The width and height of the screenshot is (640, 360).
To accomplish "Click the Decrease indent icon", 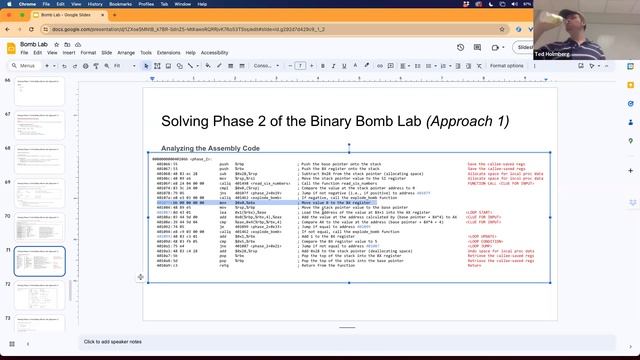I will pyautogui.click(x=458, y=66).
